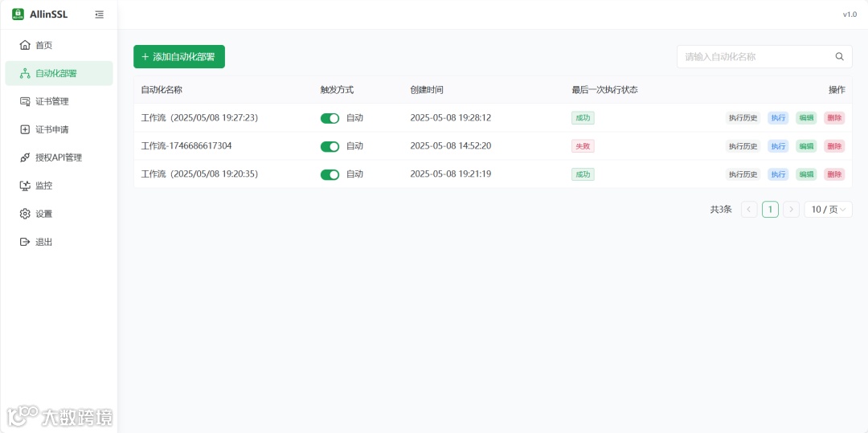
Task: Go to next page arrow
Action: pos(791,210)
